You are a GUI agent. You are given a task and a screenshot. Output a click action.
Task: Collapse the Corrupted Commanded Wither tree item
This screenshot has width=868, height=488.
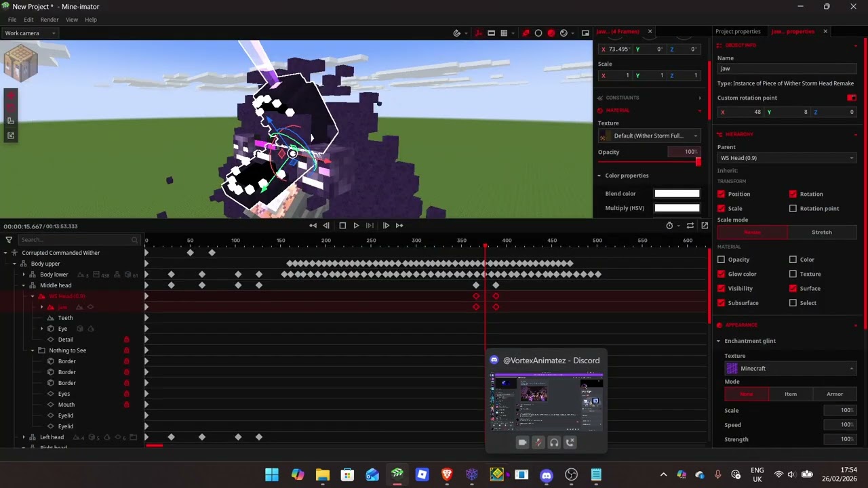(5, 253)
